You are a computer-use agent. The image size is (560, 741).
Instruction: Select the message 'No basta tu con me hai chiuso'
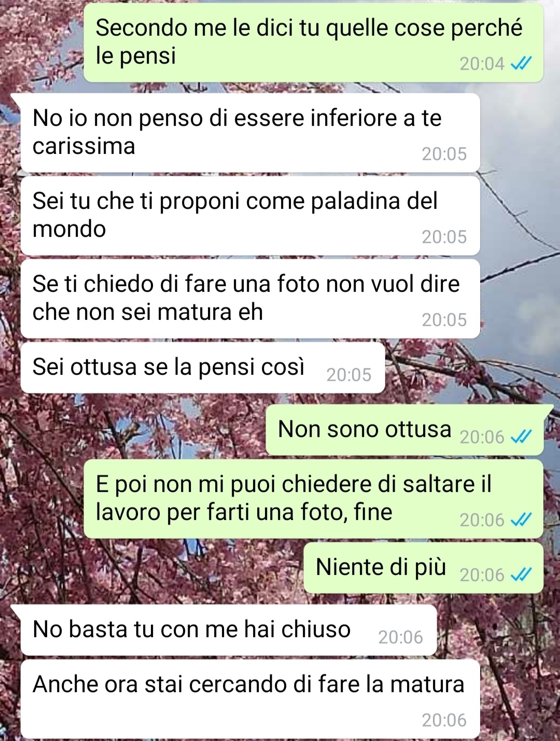point(229,630)
